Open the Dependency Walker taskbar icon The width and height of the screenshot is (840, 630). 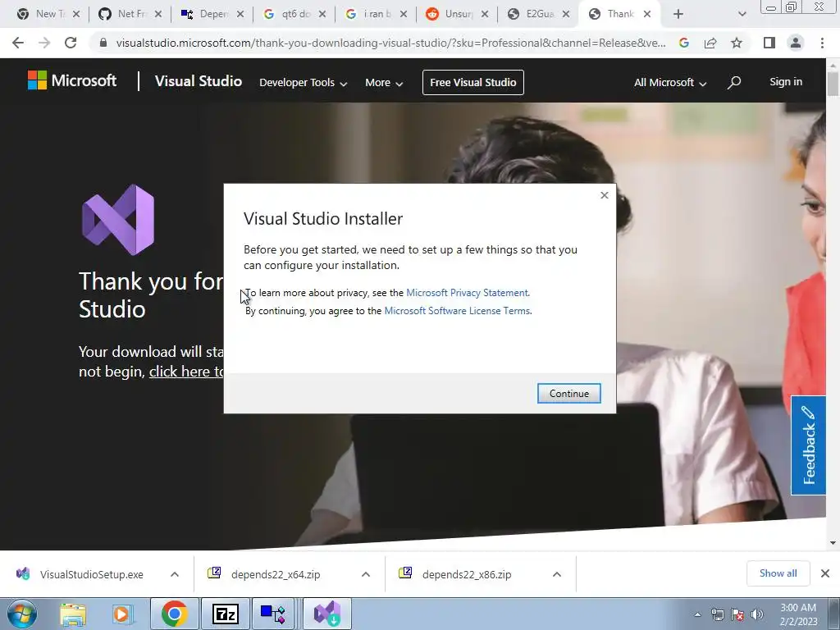point(272,614)
